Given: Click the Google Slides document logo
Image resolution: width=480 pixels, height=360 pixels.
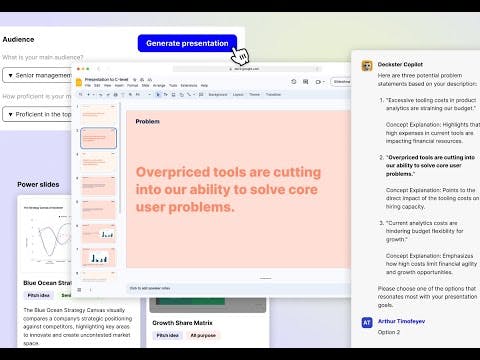Looking at the screenshot, I should (79, 82).
